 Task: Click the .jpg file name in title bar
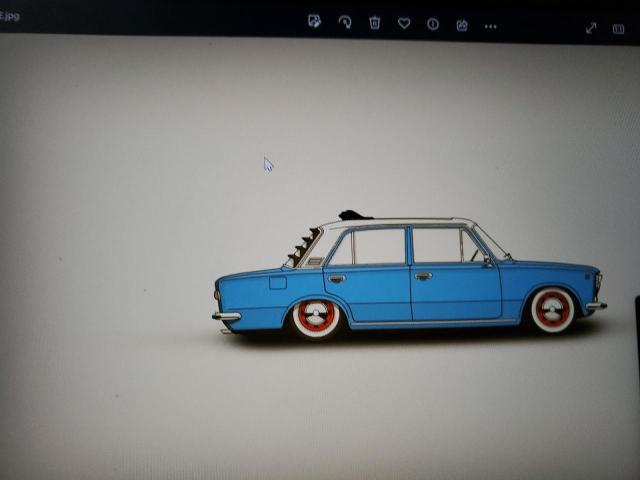(10, 16)
